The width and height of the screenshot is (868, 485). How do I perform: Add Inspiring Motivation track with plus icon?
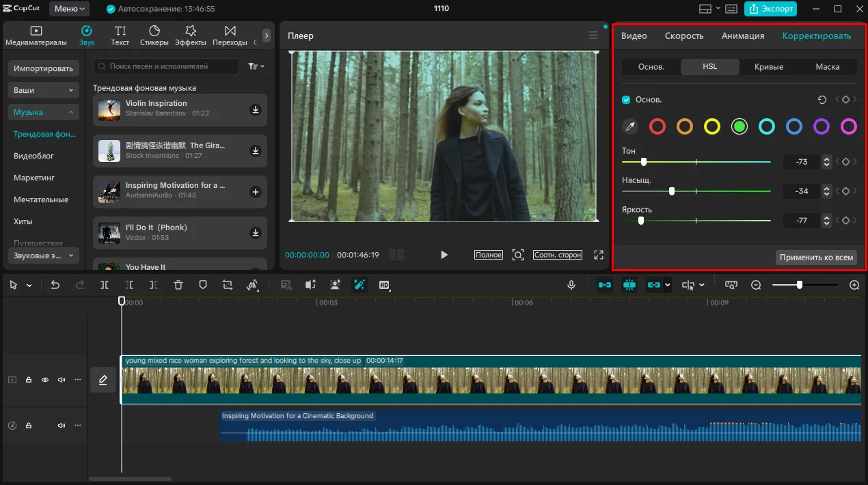click(x=256, y=192)
